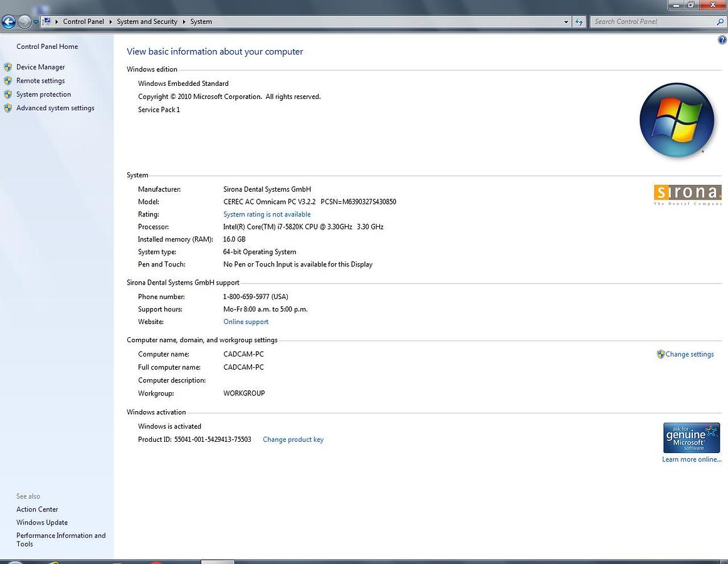Expand the arrow after 'System and Security' breadcrumb
The height and width of the screenshot is (564, 728).
(184, 21)
